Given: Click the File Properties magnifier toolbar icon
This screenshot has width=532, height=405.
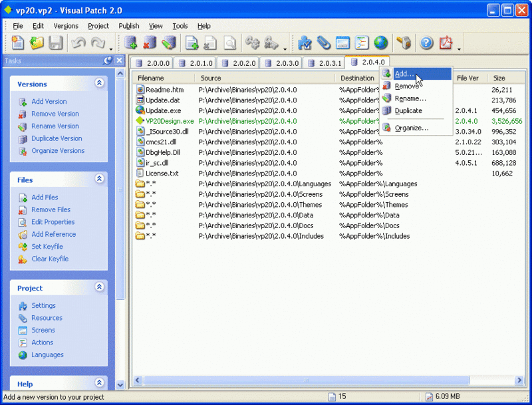Looking at the screenshot, I should tap(229, 43).
